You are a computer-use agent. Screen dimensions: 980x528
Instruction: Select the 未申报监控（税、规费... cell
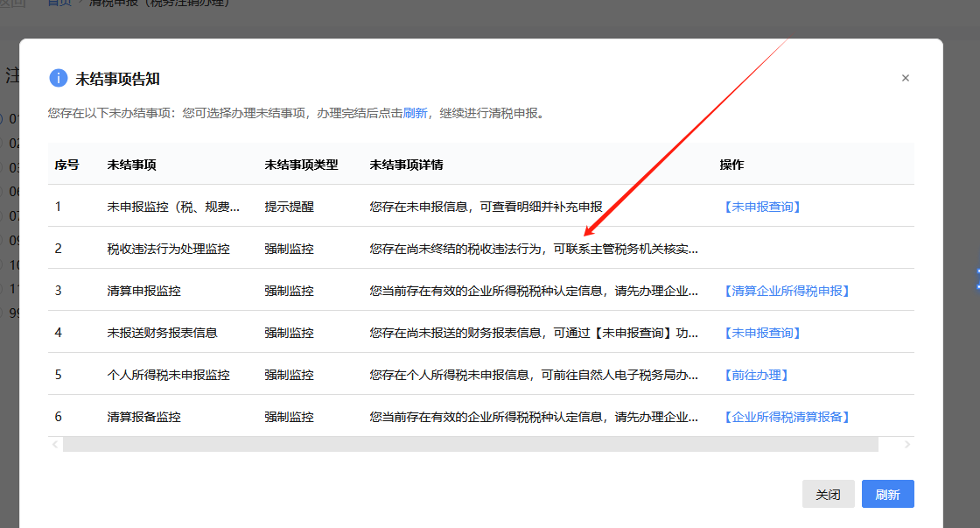pyautogui.click(x=173, y=207)
